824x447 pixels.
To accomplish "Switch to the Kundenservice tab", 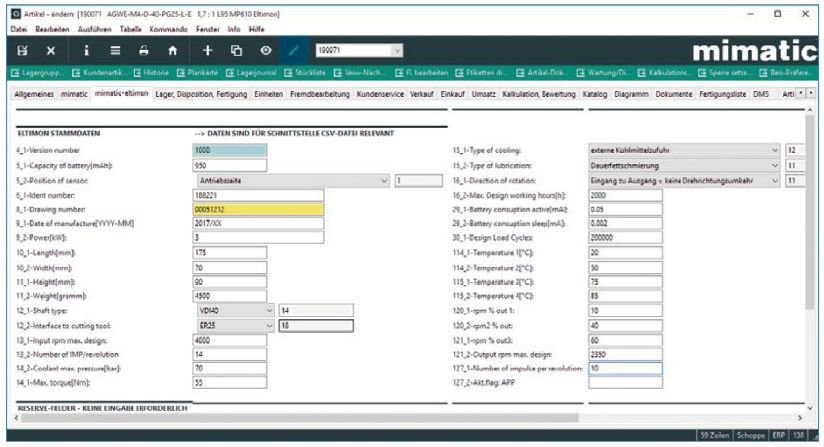I will 380,94.
